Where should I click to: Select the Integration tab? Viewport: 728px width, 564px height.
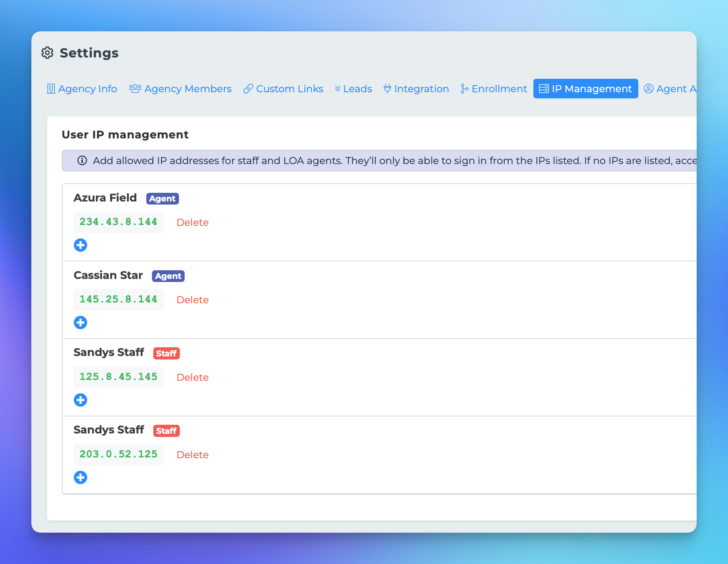416,89
